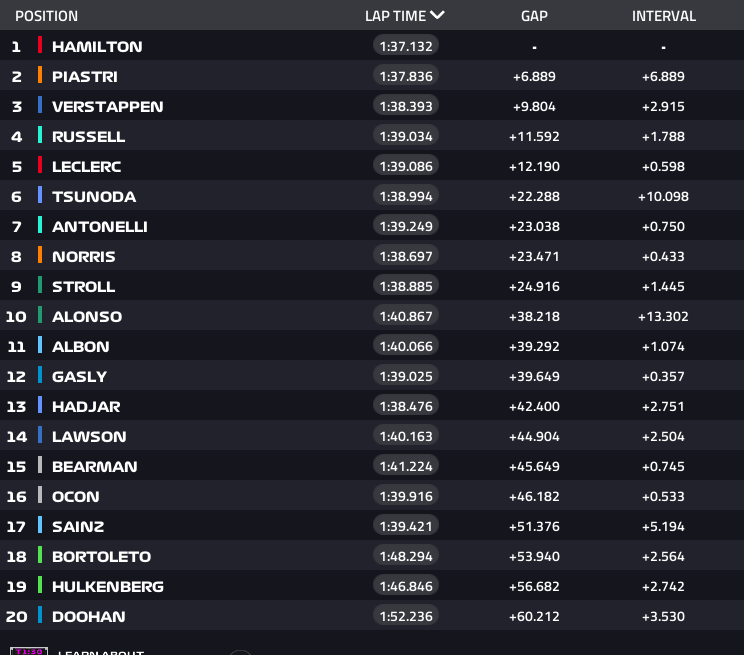Click Doohan's lap time 1:52.236 badge
Screen dimensions: 744x655
click(x=406, y=616)
